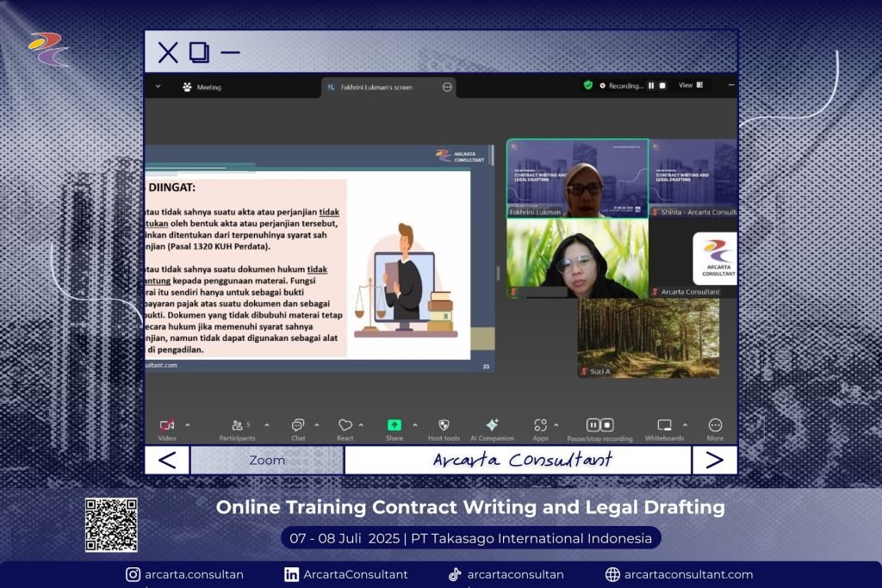Open the Apps menu icon
Viewport: 882px width, 588px height.
pos(540,425)
